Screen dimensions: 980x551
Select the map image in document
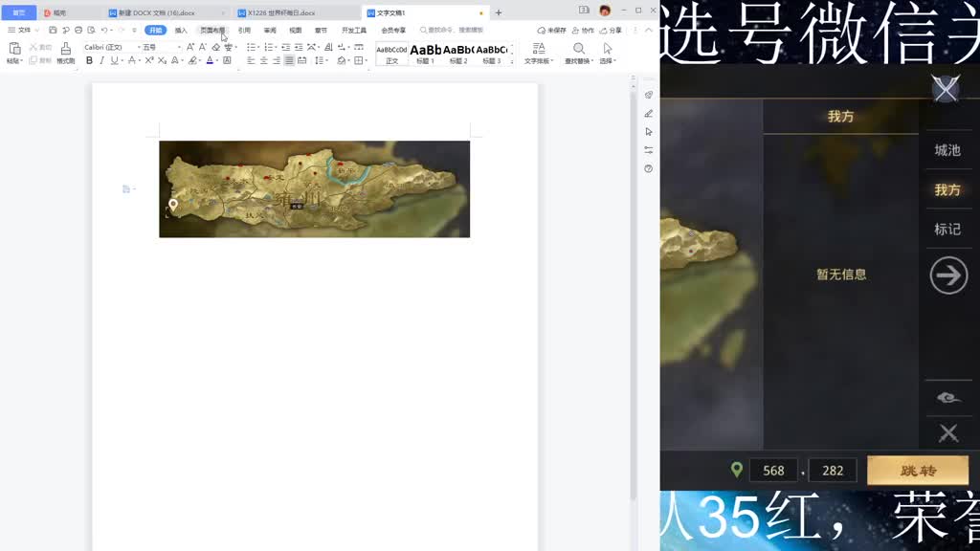click(314, 188)
